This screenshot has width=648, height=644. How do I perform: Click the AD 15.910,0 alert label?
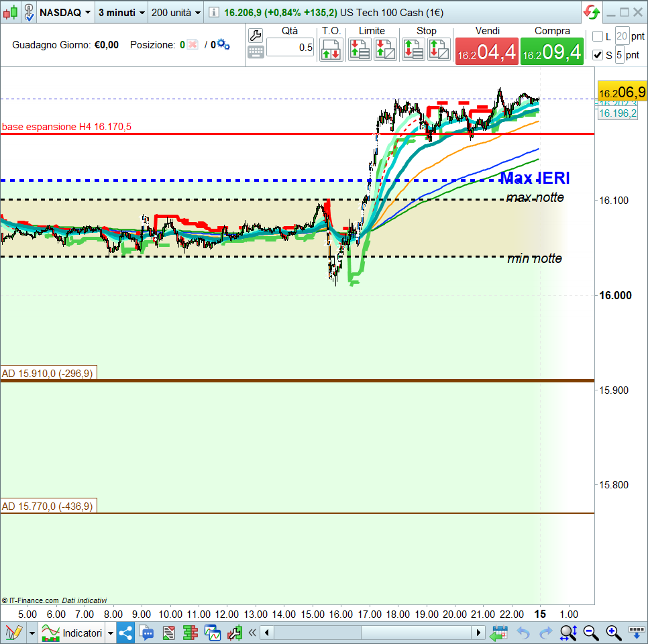tap(49, 373)
